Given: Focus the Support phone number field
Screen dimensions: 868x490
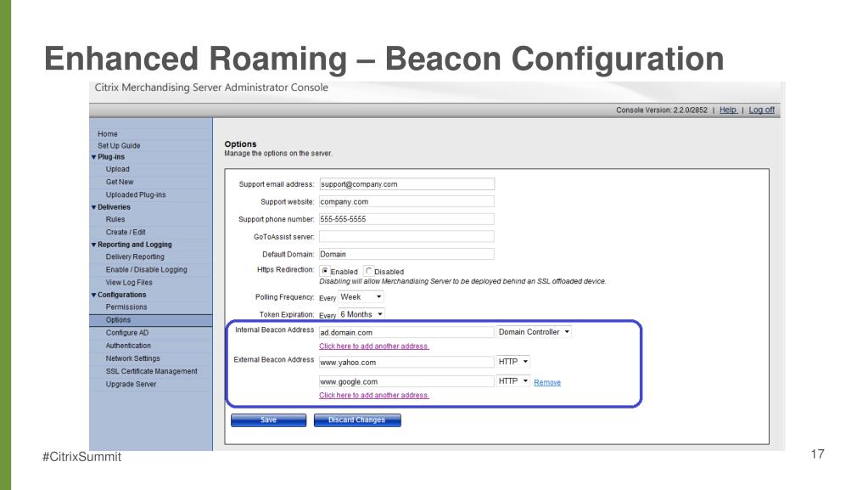Looking at the screenshot, I should tap(407, 219).
